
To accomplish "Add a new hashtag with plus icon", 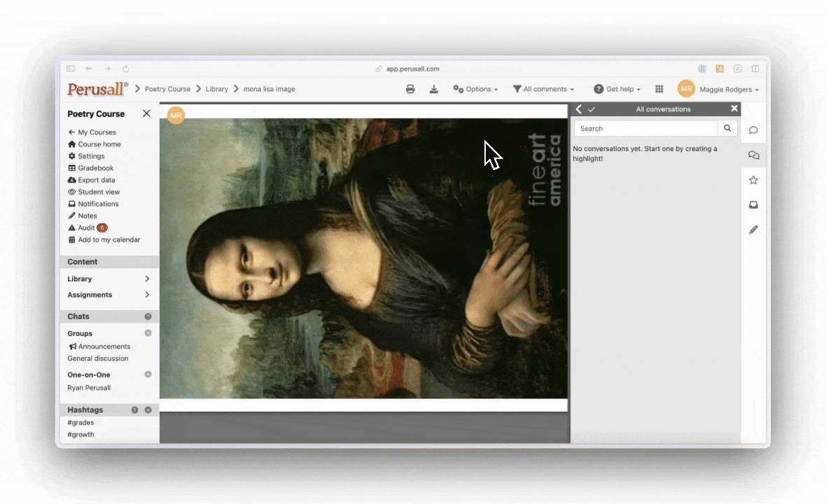I will click(x=148, y=409).
